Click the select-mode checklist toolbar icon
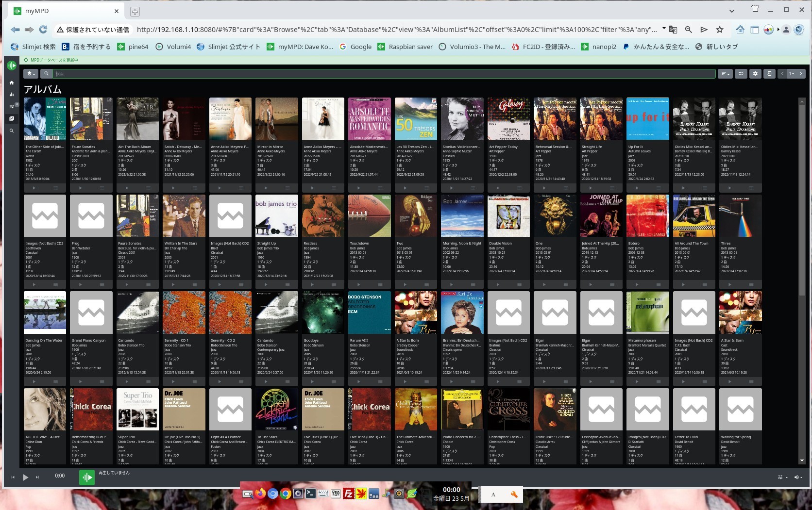The width and height of the screenshot is (812, 510). point(741,74)
